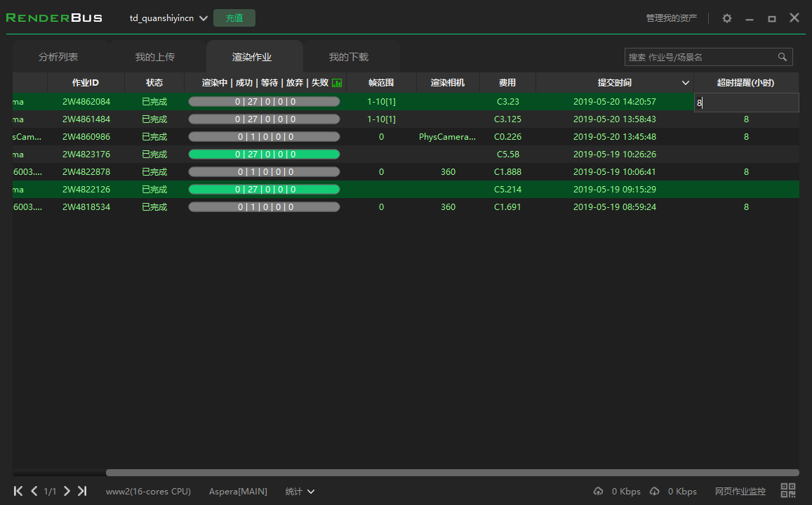Go to the first page arrow
The image size is (812, 505).
[x=18, y=491]
